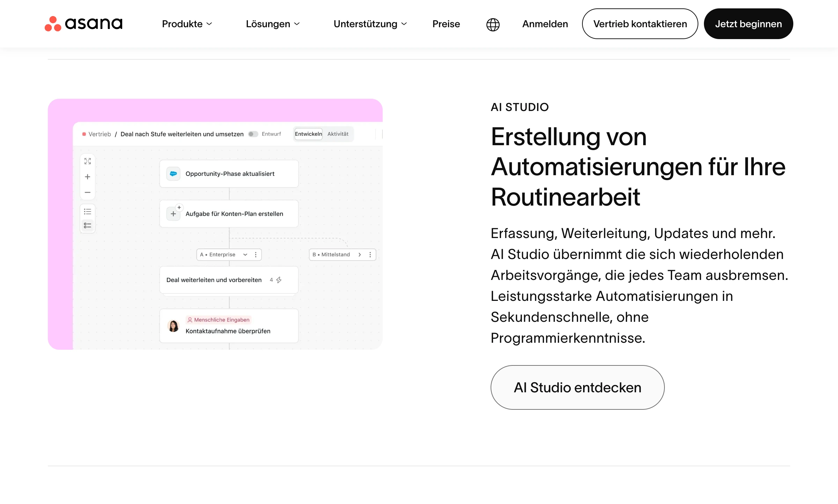This screenshot has width=838, height=504.
Task: Open three-dot menu on Enterprise branch
Action: click(256, 255)
